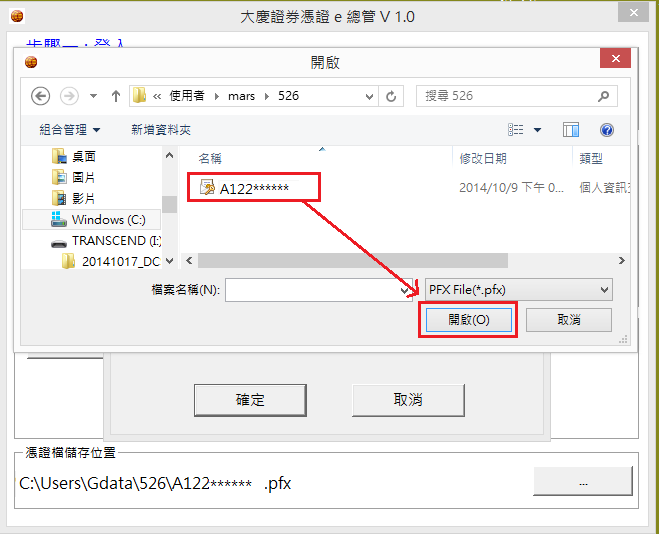The width and height of the screenshot is (659, 534).
Task: Click the Up one level arrow
Action: (x=116, y=96)
